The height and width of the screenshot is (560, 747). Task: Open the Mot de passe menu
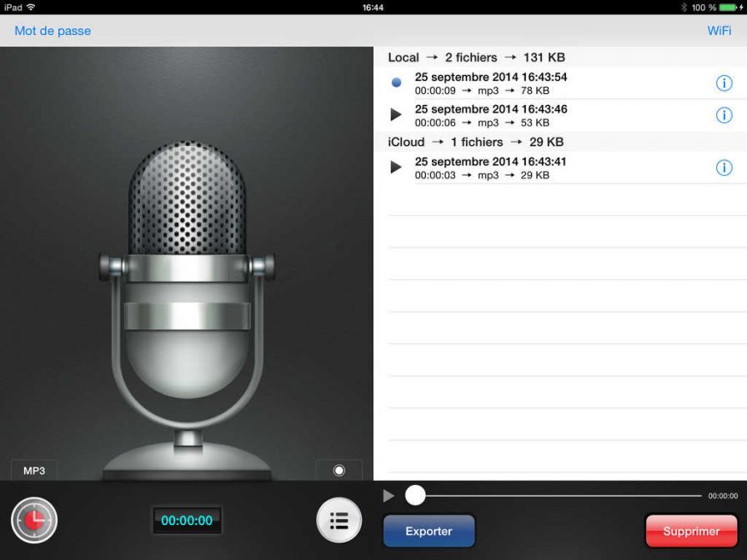[x=53, y=31]
